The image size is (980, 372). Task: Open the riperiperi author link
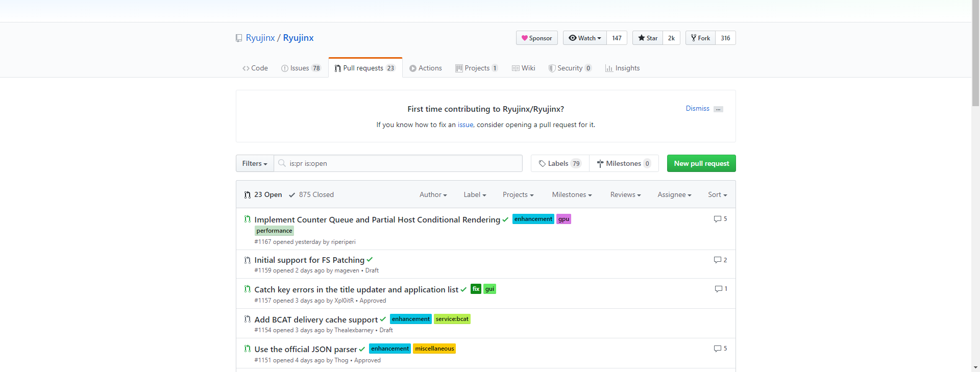point(343,242)
